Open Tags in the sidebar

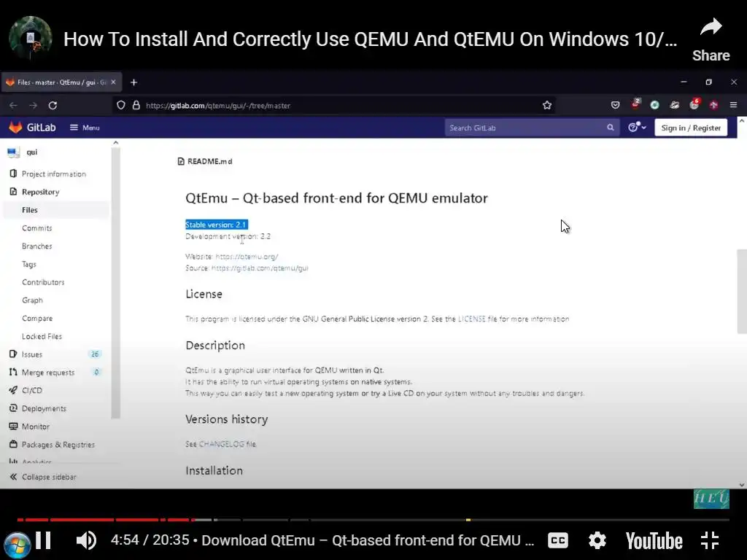point(28,264)
